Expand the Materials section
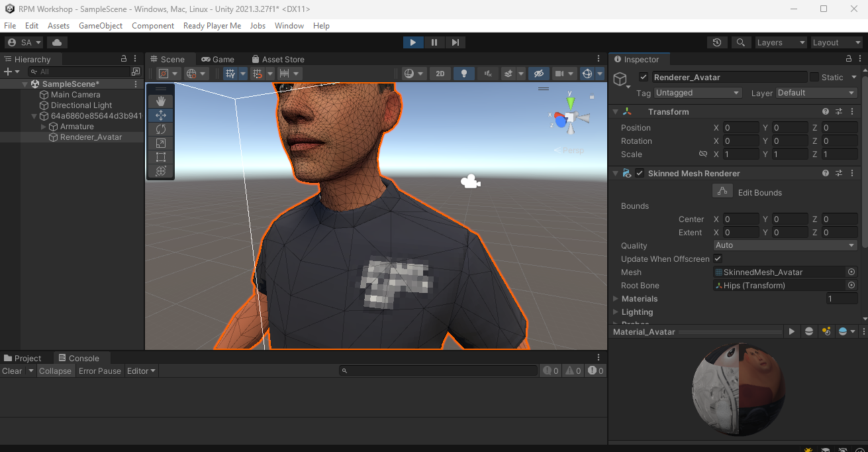868x452 pixels. click(x=616, y=299)
